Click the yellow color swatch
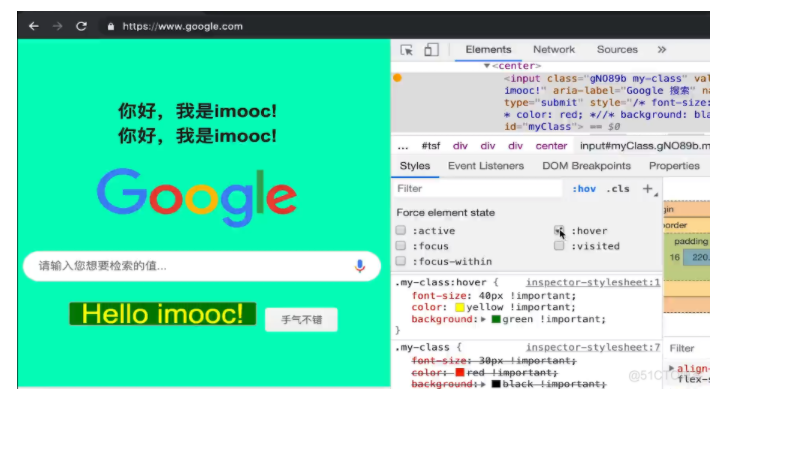This screenshot has height=473, width=799. [x=460, y=307]
